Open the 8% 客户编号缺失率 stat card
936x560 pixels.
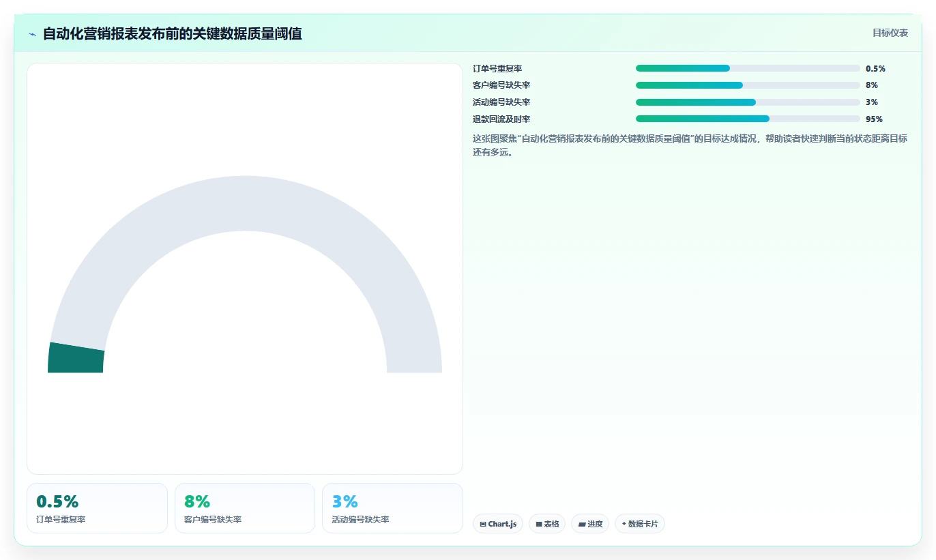click(x=245, y=508)
